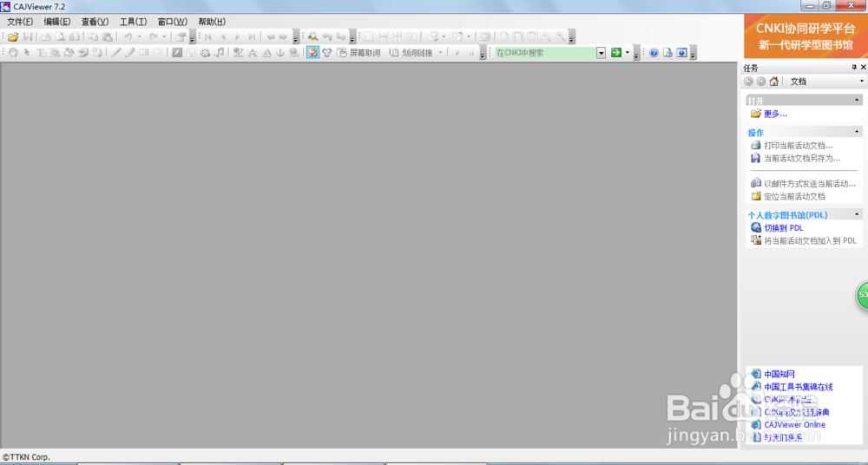Open the 窗口(W) menu

173,22
